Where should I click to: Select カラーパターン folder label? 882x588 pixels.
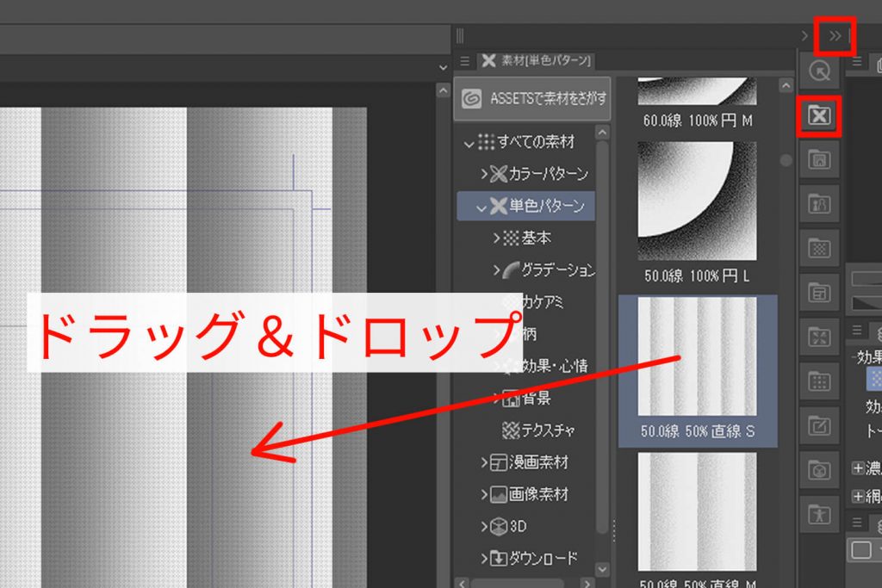[x=548, y=174]
